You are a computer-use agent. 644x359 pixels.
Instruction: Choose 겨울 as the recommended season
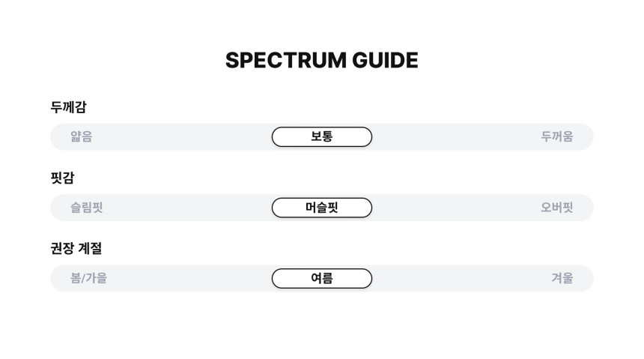pyautogui.click(x=562, y=278)
